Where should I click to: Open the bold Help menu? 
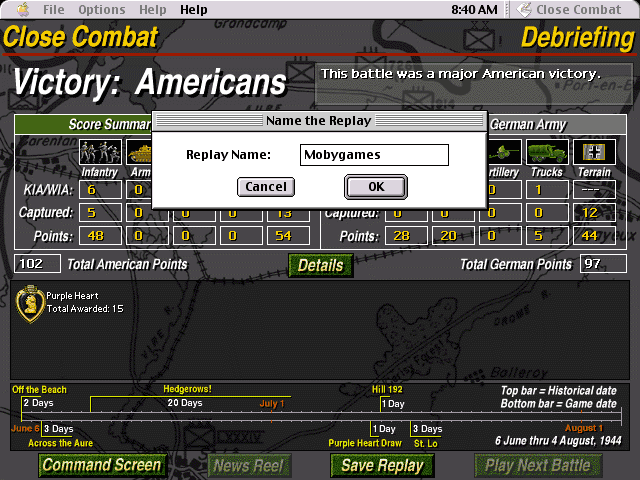click(193, 9)
